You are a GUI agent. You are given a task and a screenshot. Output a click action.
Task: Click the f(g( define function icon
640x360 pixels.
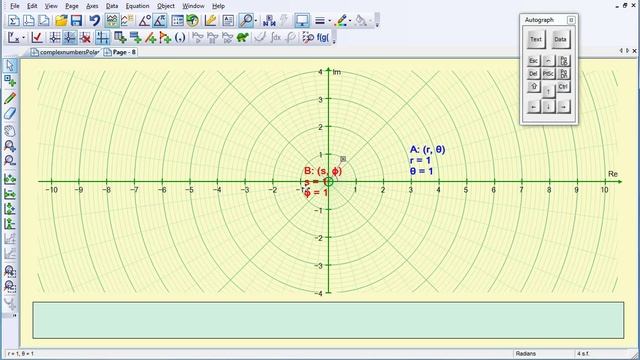pyautogui.click(x=322, y=38)
